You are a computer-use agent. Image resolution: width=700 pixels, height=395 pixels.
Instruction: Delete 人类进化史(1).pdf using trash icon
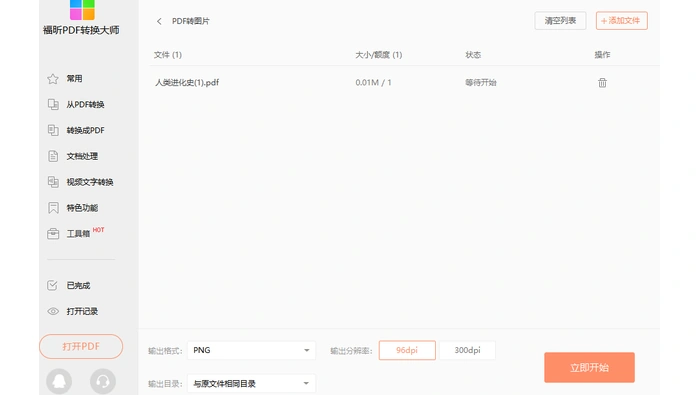point(602,83)
